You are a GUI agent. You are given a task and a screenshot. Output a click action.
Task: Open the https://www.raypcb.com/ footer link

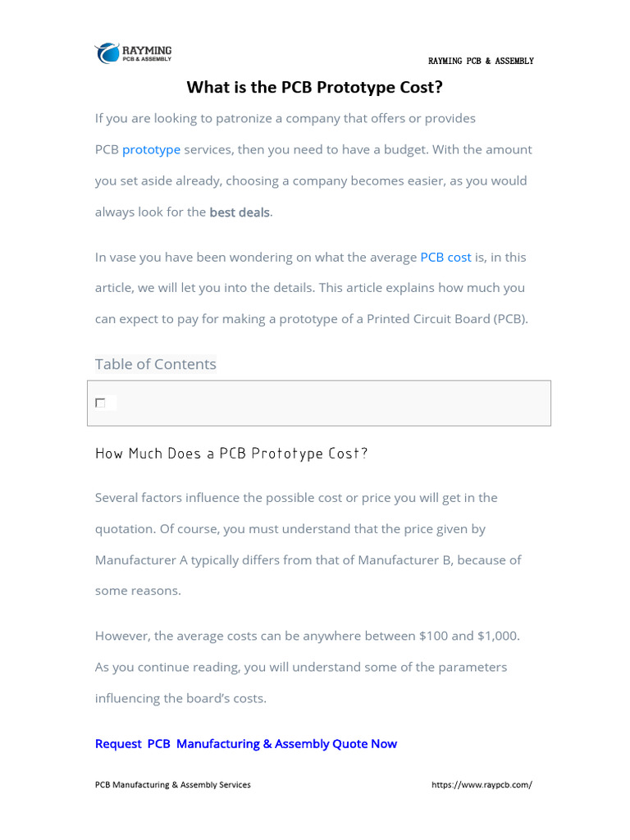click(482, 785)
